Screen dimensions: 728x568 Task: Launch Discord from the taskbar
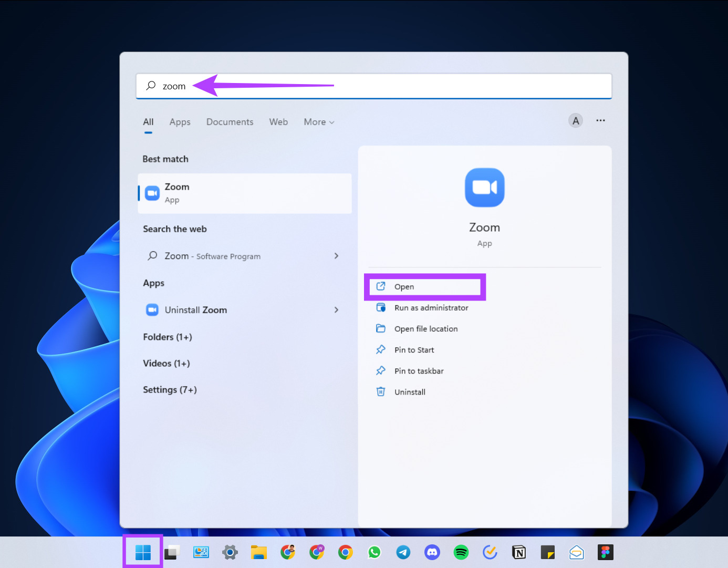coord(432,552)
